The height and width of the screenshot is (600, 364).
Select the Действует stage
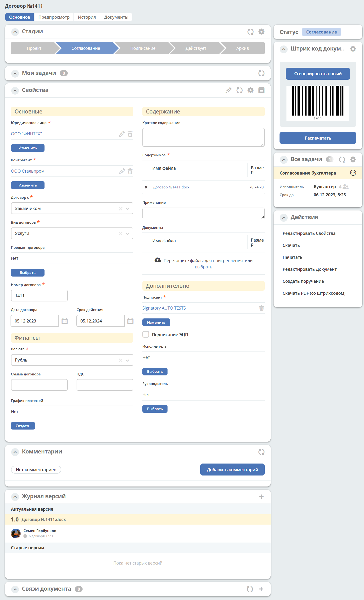(x=196, y=48)
